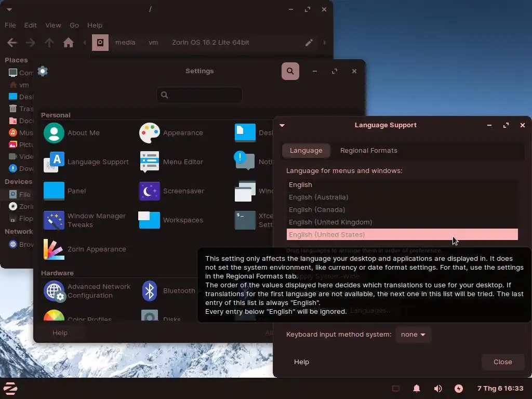Click the clock showing 7 Thg 6 16:33
Viewport: 532px width, 399px height.
point(500,389)
